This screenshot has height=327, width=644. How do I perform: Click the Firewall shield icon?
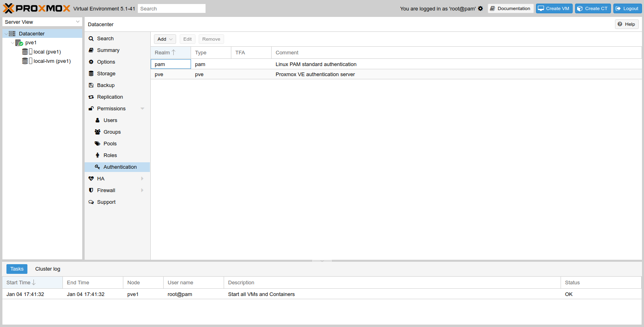click(91, 190)
